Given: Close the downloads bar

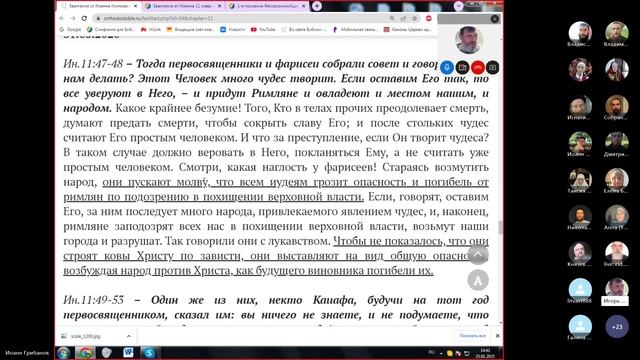Looking at the screenshot, I should pos(498,336).
